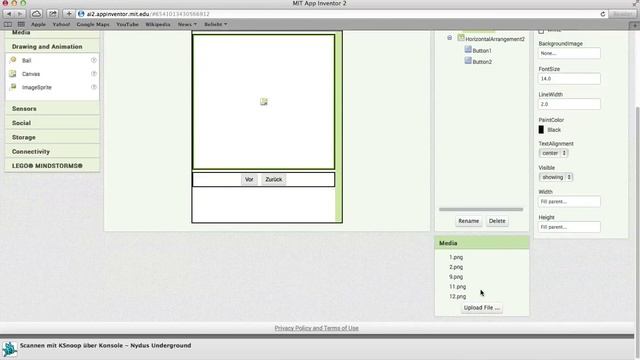This screenshot has height=360, width=640.
Task: Expand the Sensors palette section
Action: pos(52,109)
